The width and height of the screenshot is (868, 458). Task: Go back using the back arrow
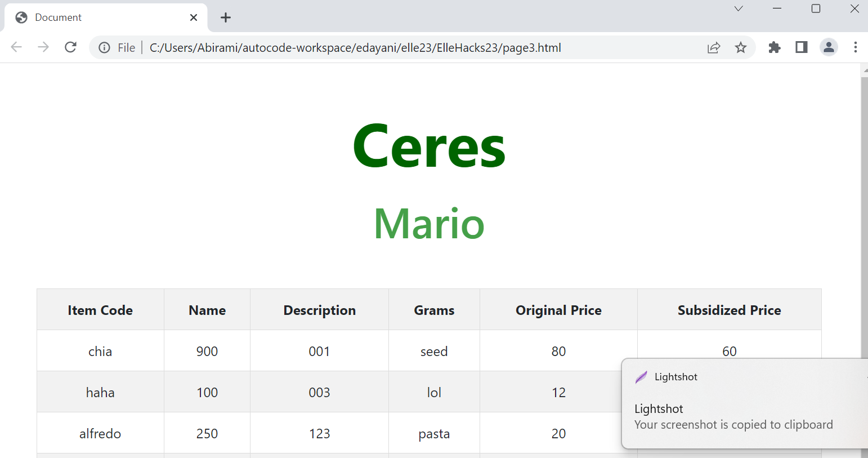(x=16, y=47)
